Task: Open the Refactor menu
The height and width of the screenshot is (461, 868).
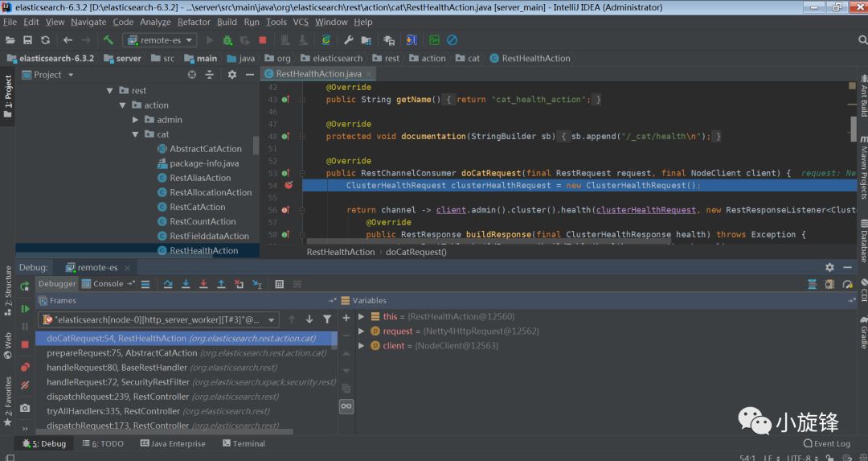Action: (x=194, y=23)
